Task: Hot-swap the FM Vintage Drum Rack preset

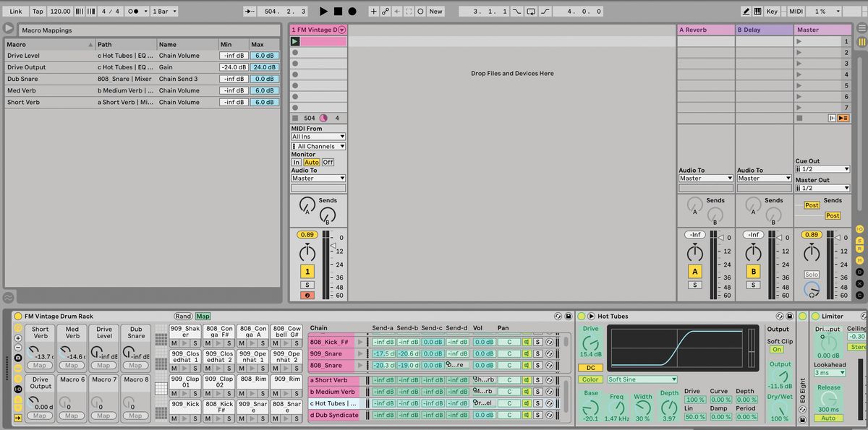Action: [x=558, y=316]
